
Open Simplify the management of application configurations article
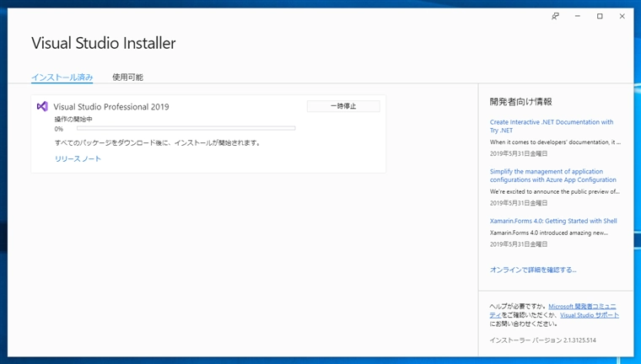tap(553, 175)
